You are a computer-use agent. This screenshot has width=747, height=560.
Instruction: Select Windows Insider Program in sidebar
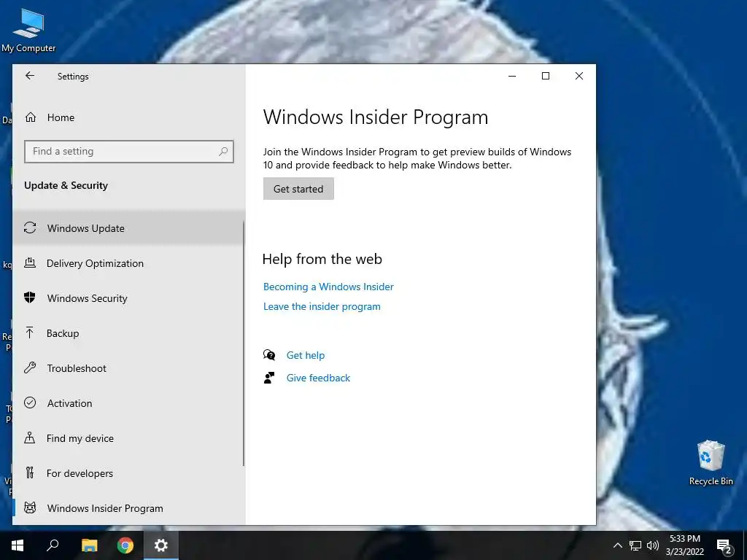tap(128, 508)
